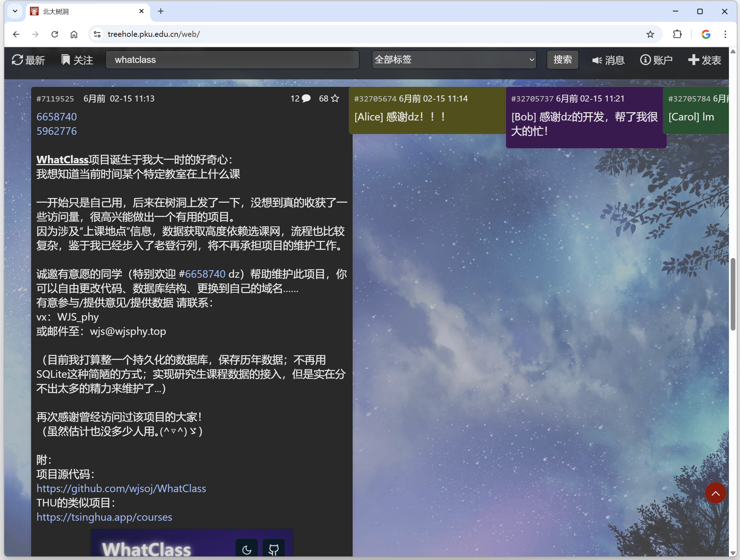
Task: Open the Chrome three-dot menu
Action: pyautogui.click(x=725, y=34)
